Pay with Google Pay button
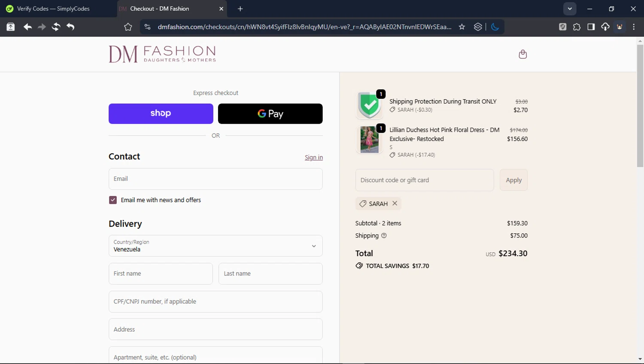Viewport: 644px width, 364px height. [x=270, y=113]
